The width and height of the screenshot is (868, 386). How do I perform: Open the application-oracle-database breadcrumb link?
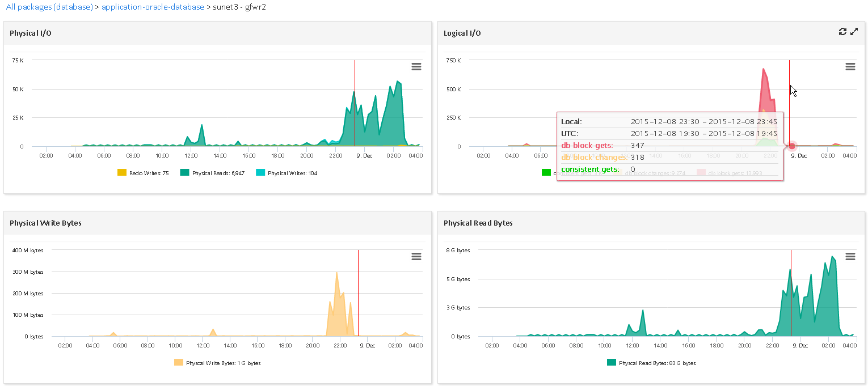coord(153,7)
